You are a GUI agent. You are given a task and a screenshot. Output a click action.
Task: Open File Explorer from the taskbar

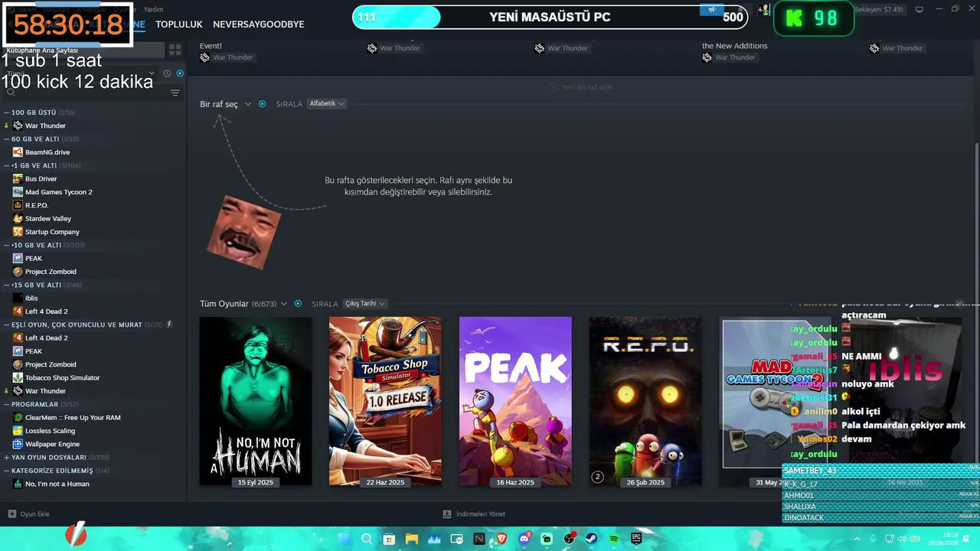point(412,540)
